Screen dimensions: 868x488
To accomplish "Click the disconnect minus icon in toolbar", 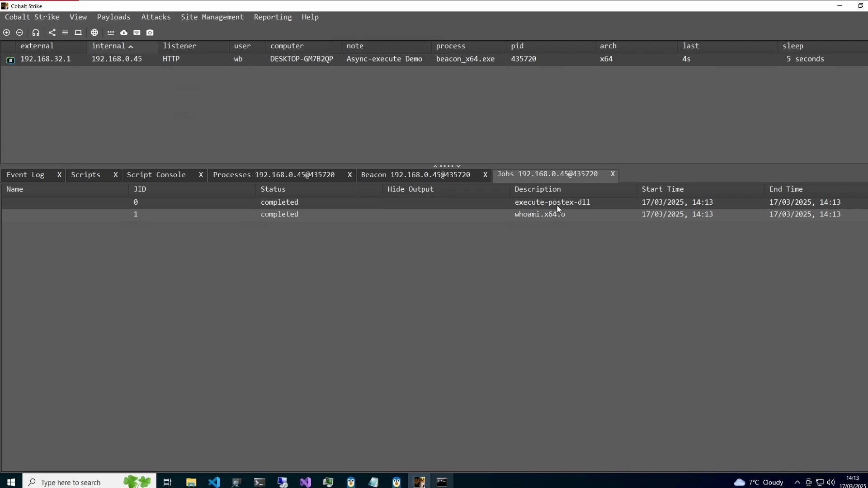I will click(19, 33).
